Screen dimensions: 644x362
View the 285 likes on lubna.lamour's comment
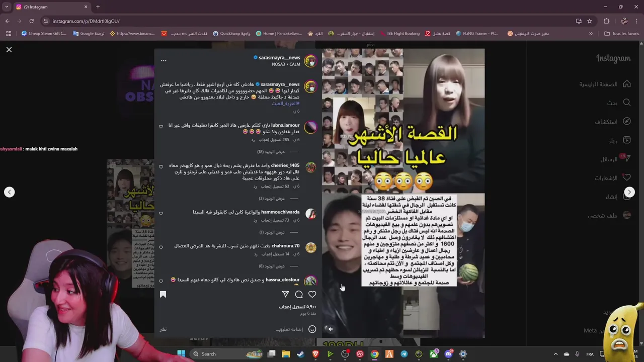[x=274, y=140]
